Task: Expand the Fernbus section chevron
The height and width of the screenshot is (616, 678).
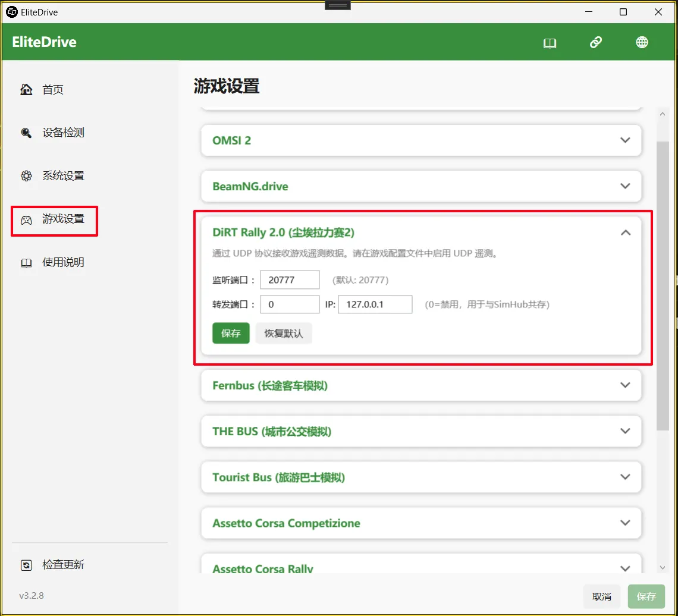Action: [625, 385]
